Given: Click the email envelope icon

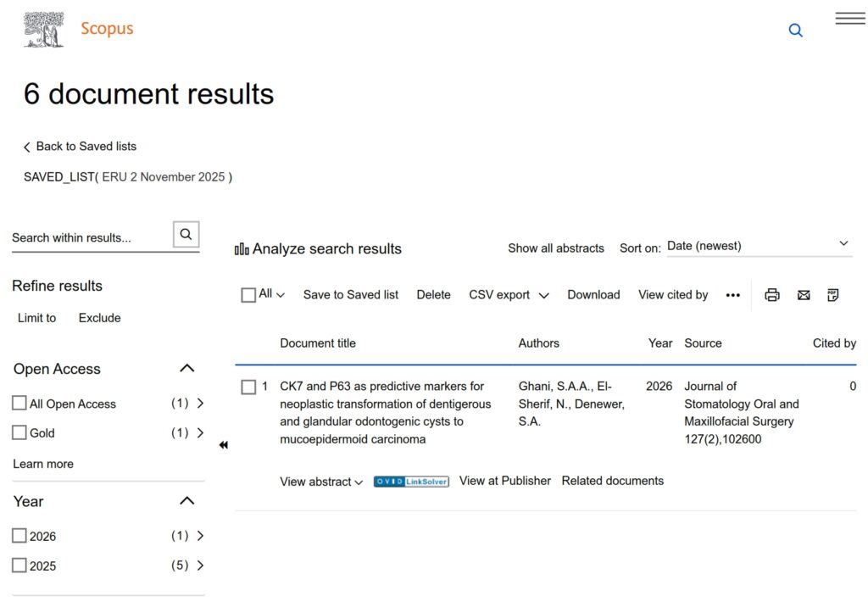Looking at the screenshot, I should click(804, 295).
